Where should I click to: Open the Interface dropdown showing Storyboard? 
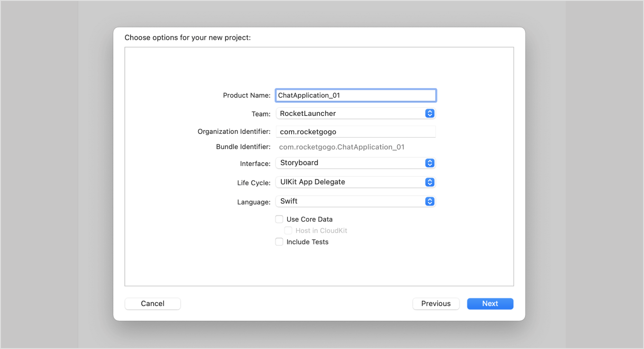point(353,163)
